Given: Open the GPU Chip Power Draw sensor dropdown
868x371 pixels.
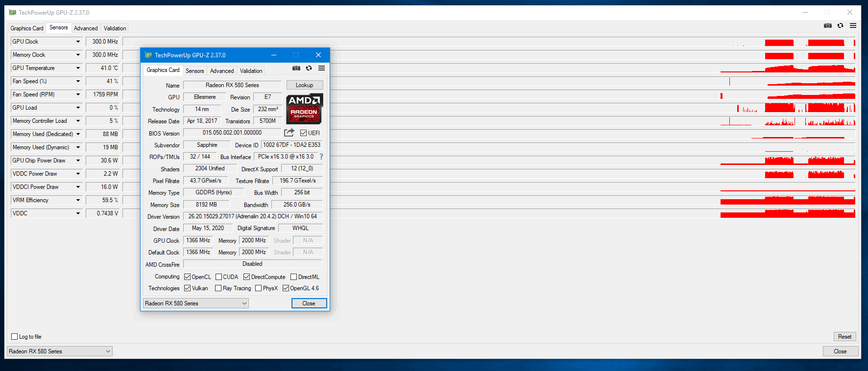Looking at the screenshot, I should tap(78, 161).
